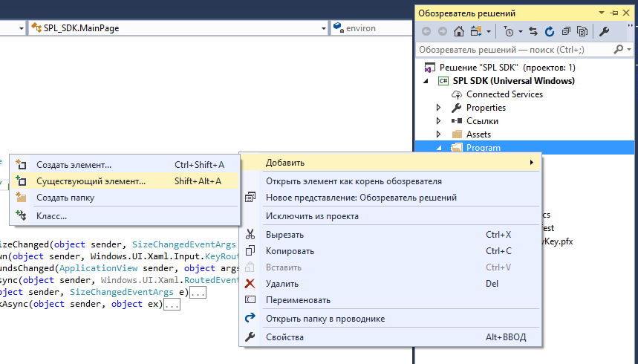Select Переименовать from the context menu
Screen dimensions: 638x364
pyautogui.click(x=390, y=300)
